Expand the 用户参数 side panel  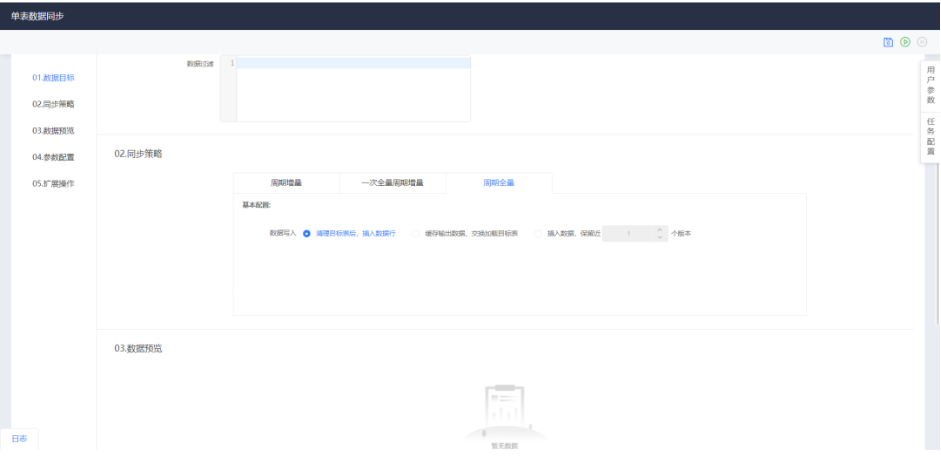(x=930, y=85)
